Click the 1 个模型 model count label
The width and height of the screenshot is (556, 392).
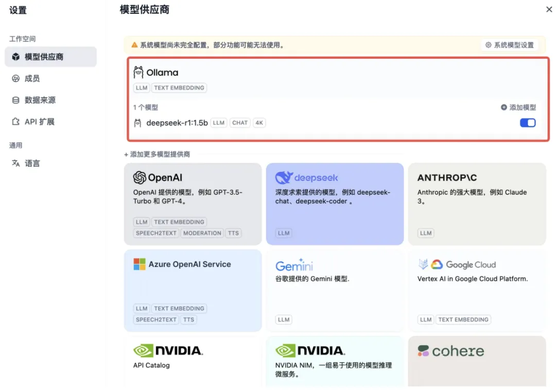146,108
